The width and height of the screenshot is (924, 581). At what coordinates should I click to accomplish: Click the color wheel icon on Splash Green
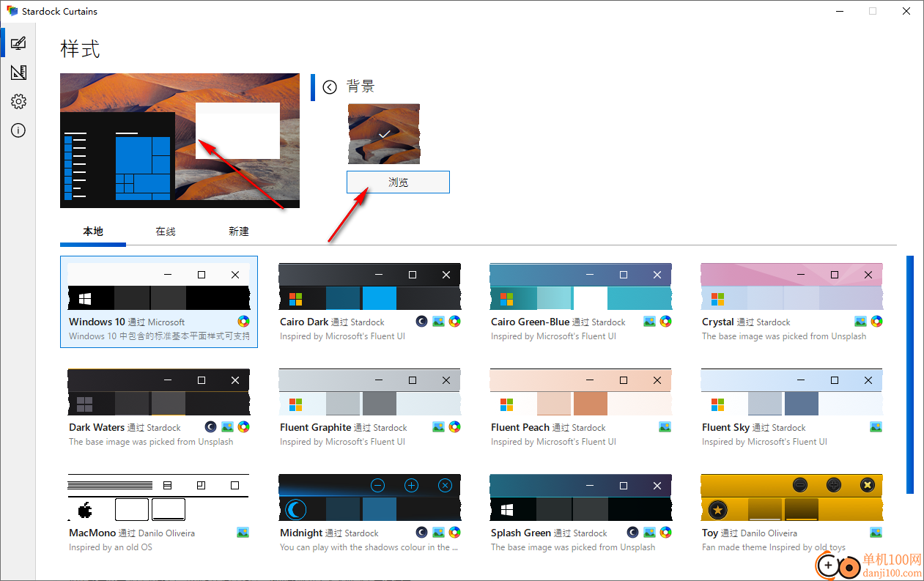tap(666, 532)
